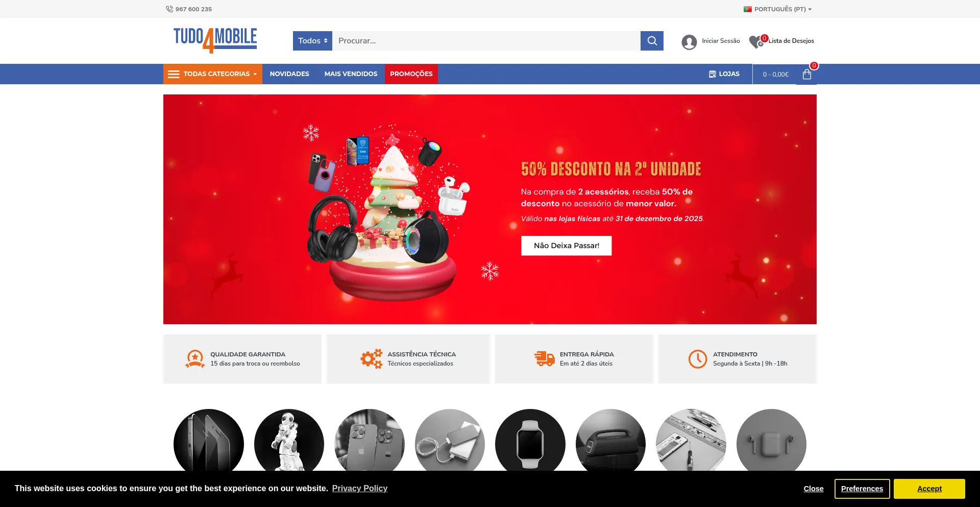Expand the Todas Categorias menu
The height and width of the screenshot is (507, 980).
coord(213,74)
